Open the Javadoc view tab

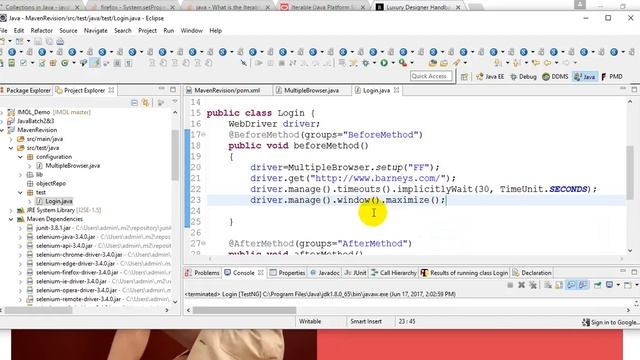(x=325, y=273)
